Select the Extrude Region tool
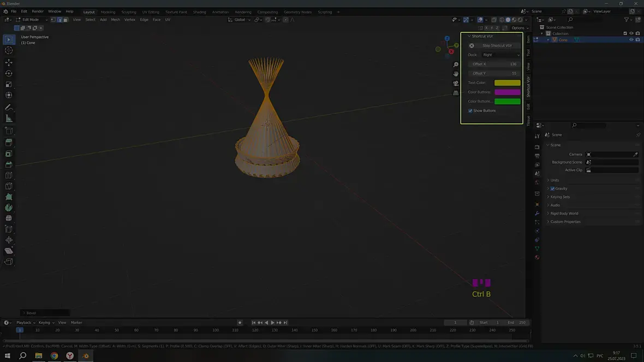 coord(9,142)
